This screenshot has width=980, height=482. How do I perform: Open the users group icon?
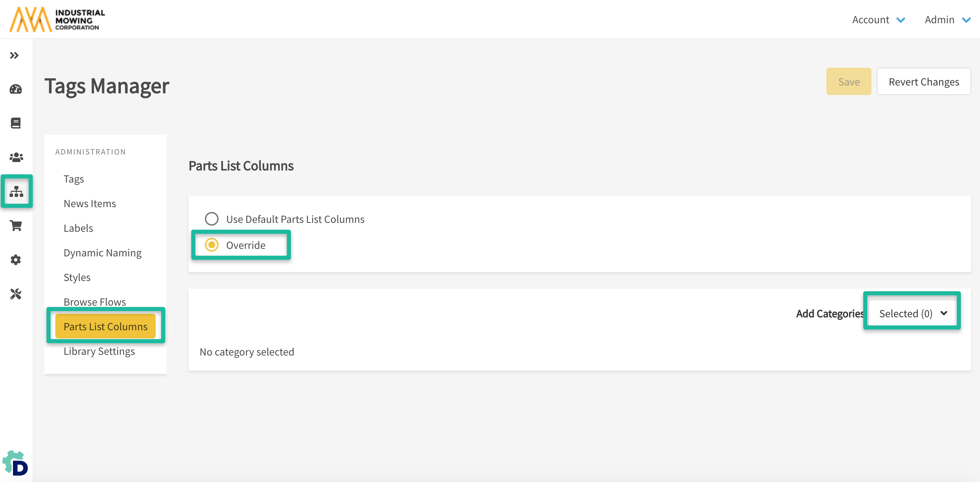(16, 157)
